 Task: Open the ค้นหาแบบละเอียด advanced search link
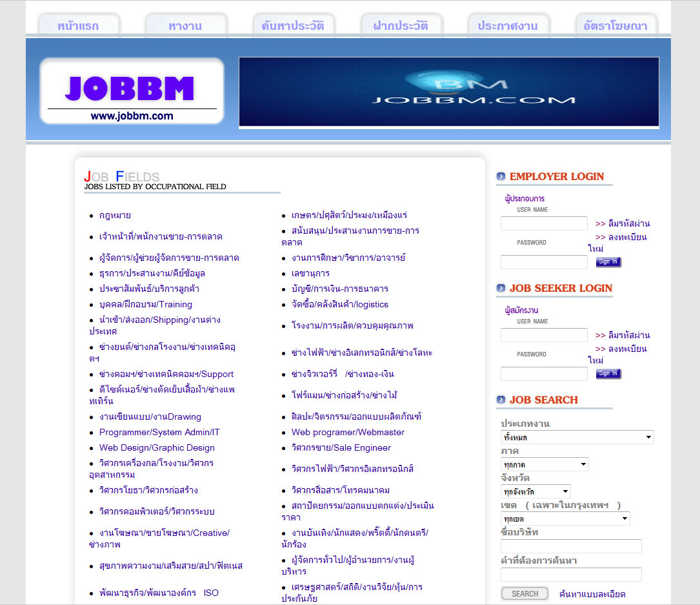click(x=592, y=594)
